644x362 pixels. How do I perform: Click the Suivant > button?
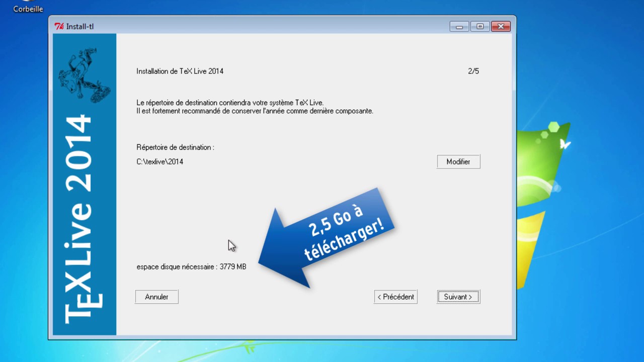pos(458,297)
